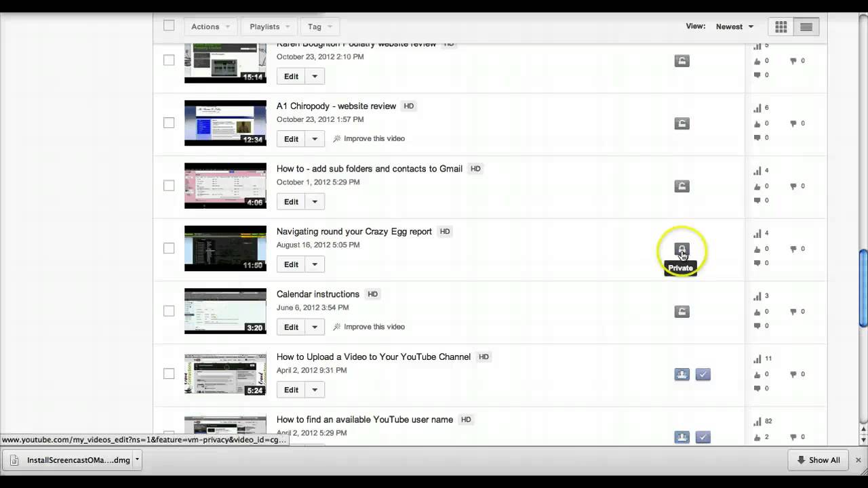Click Edit button for Calendar instructions
Screen dimensions: 868x488
pyautogui.click(x=291, y=327)
